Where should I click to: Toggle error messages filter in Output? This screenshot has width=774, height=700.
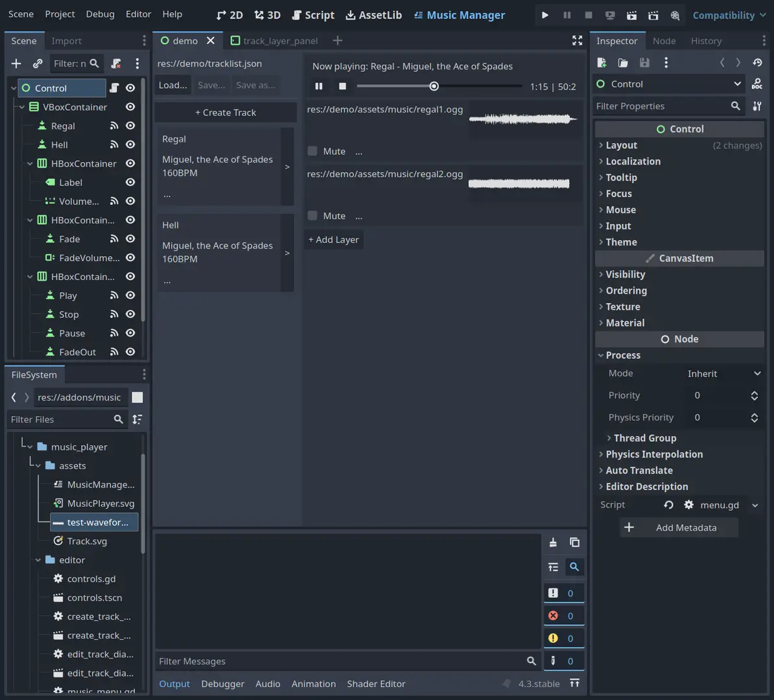tap(564, 616)
